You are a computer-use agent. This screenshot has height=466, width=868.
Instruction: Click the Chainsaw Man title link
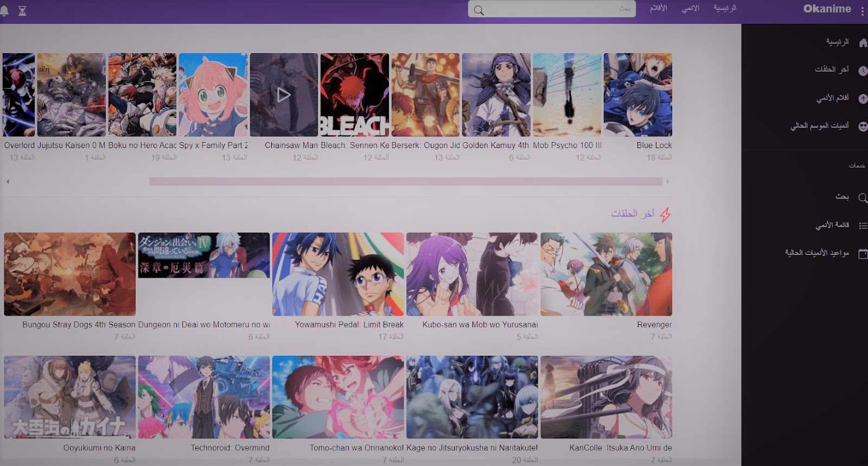pos(291,145)
